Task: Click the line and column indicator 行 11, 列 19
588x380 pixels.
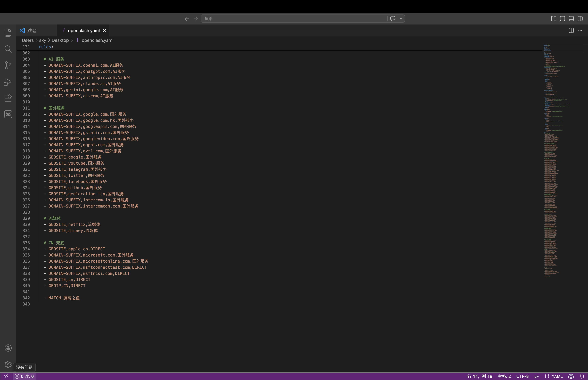Action: pos(479,376)
